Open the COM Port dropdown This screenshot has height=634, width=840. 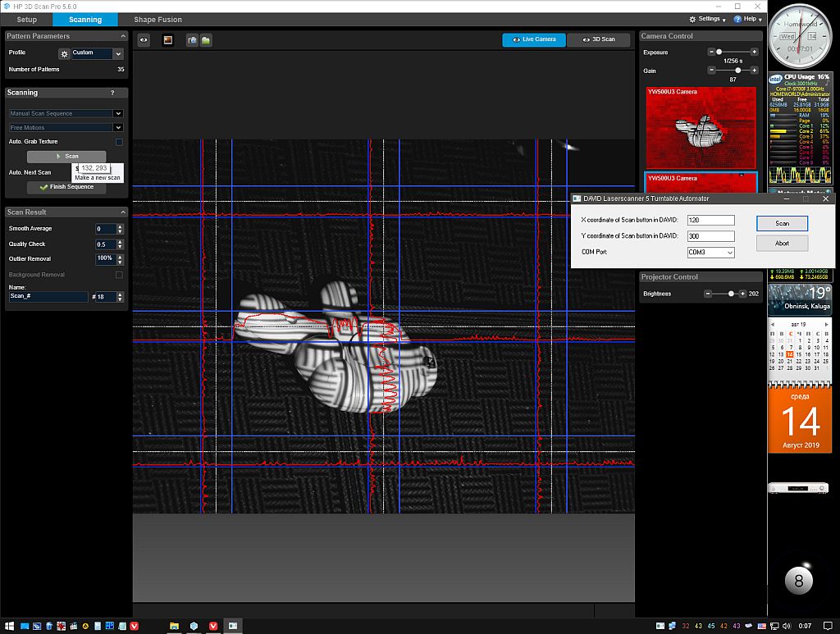[x=710, y=253]
